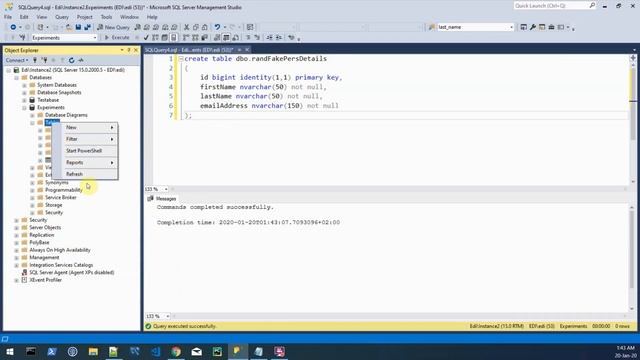
Task: Collapse the Databases tree node
Action: [17, 78]
